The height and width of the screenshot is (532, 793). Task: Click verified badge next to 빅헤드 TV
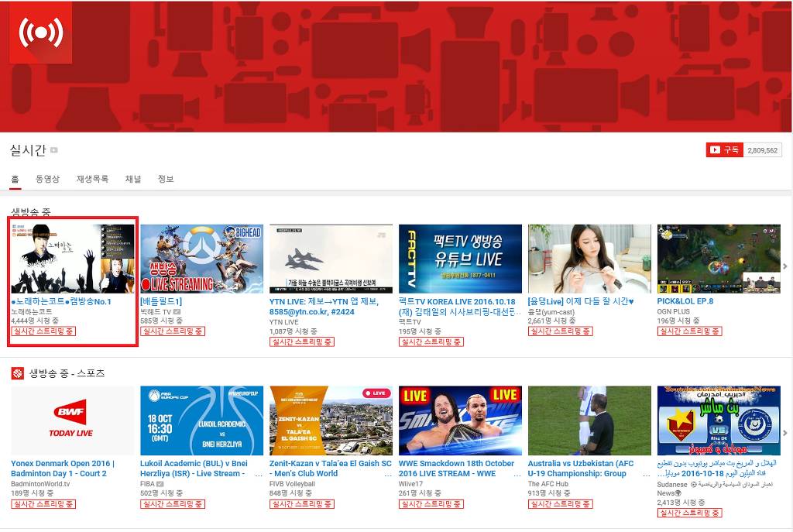coord(178,312)
